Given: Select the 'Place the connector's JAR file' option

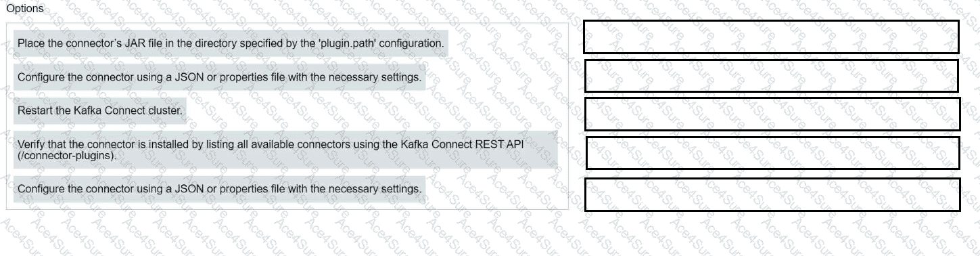Looking at the screenshot, I should 231,43.
